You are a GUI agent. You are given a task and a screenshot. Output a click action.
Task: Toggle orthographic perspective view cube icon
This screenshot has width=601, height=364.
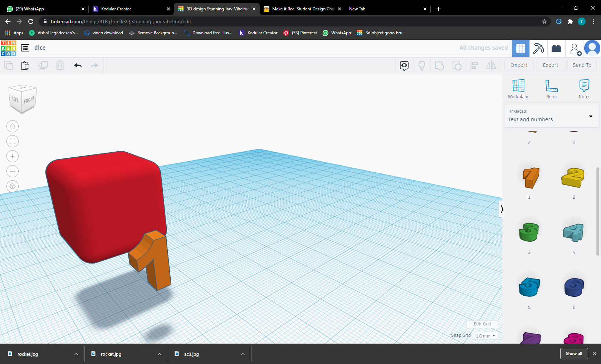click(13, 186)
